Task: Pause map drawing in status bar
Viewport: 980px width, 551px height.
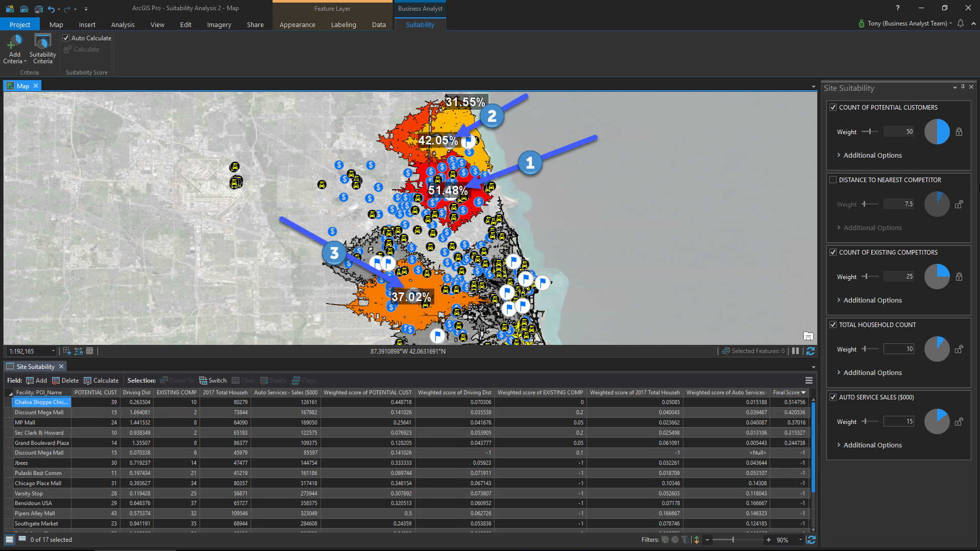Action: click(795, 351)
